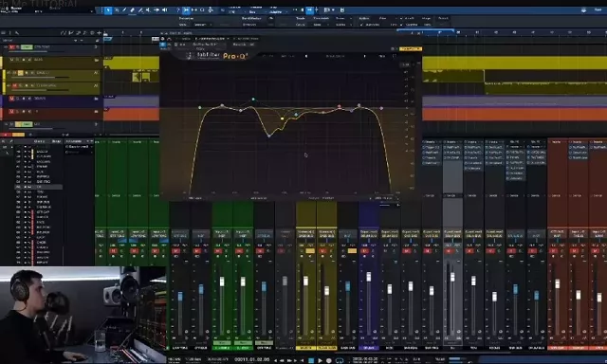The height and width of the screenshot is (364, 607).
Task: Click first green mixer channel fader
Action: click(222, 282)
